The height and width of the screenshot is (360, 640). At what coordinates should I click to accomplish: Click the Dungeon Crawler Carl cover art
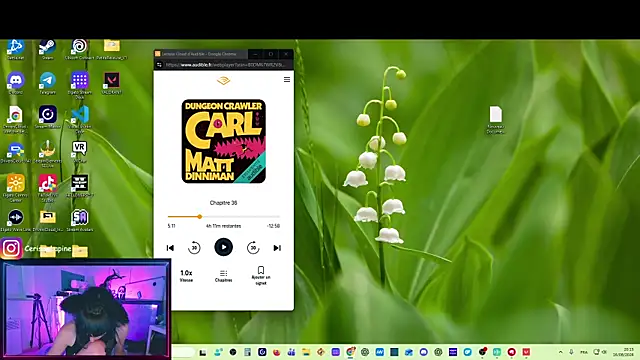point(223,141)
